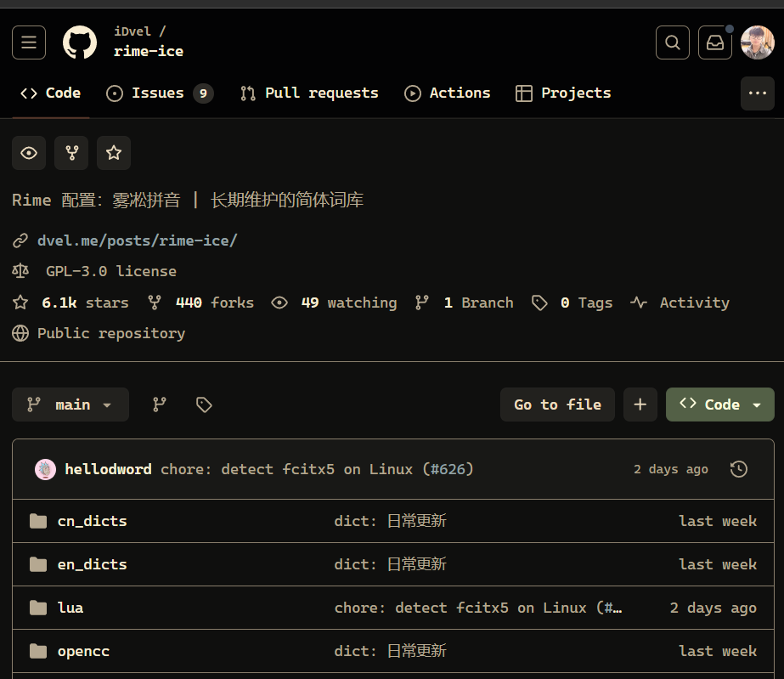
Task: Open the lua folder
Action: coord(71,608)
